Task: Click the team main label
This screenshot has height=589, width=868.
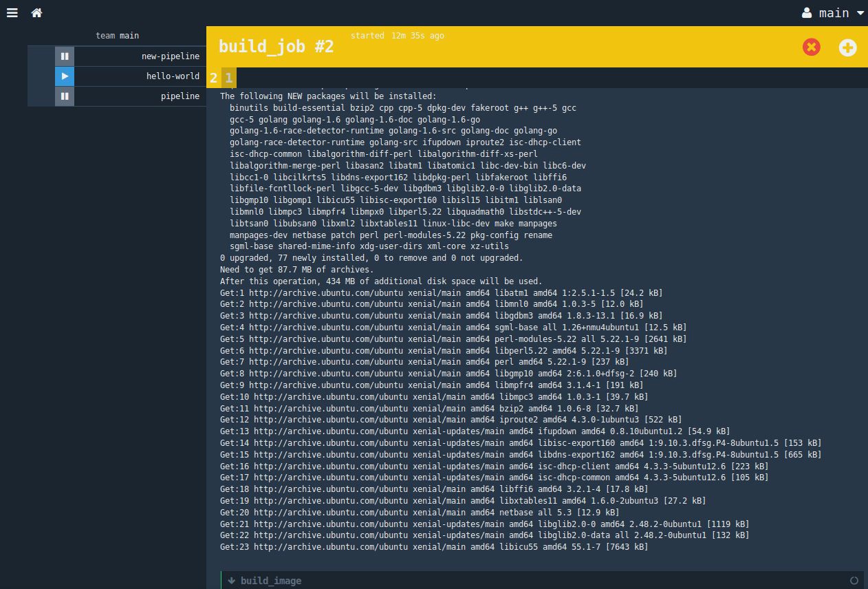Action: coord(117,36)
